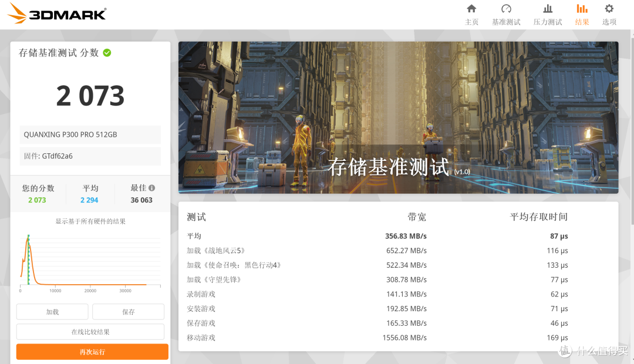
Task: Click the info icon next to 最佳
Action: [151, 188]
